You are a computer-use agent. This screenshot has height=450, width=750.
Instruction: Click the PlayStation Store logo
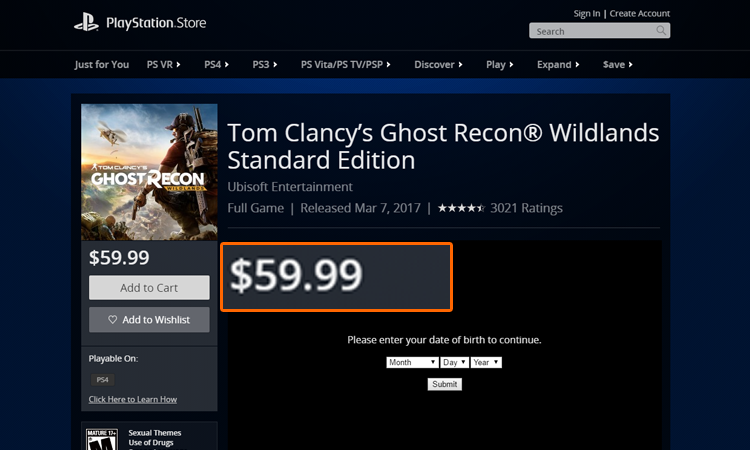pos(139,22)
